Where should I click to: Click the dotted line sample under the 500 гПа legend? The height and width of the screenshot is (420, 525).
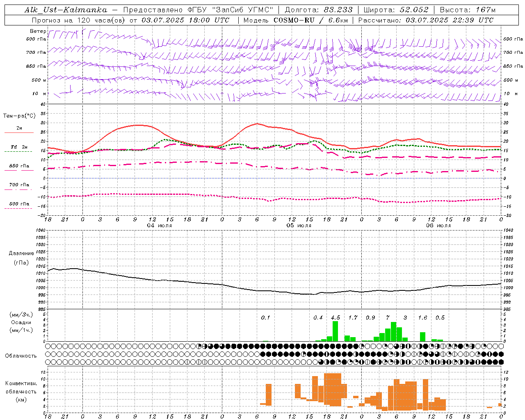point(19,209)
